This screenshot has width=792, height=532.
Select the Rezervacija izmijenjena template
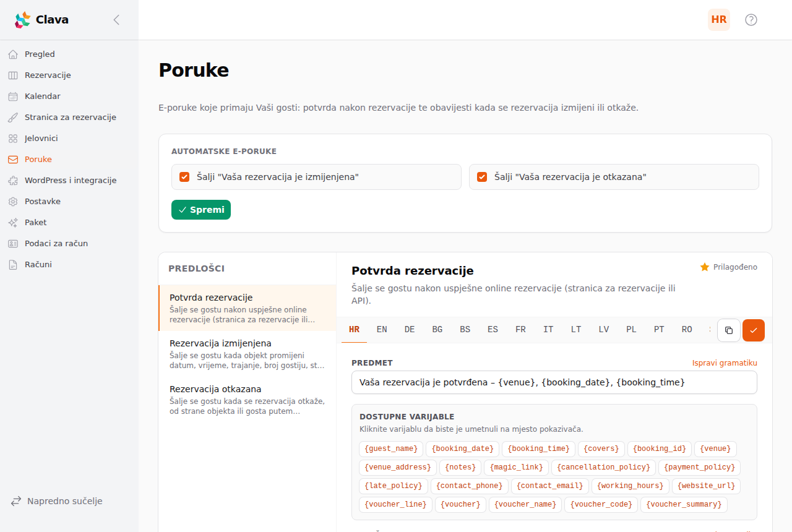click(247, 354)
